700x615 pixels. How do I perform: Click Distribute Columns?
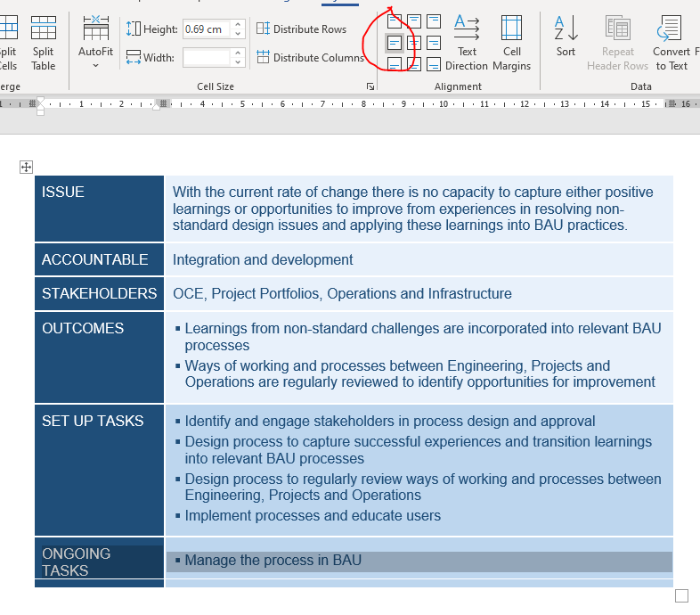click(310, 58)
